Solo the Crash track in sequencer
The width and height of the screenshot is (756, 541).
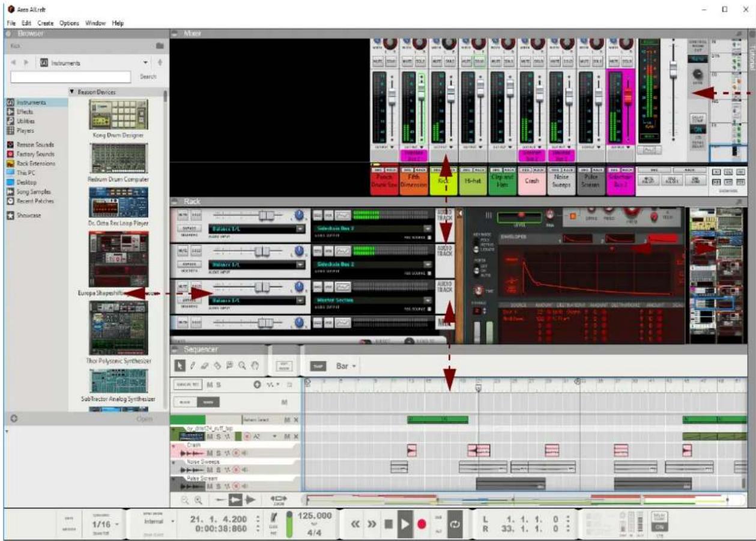coord(217,452)
